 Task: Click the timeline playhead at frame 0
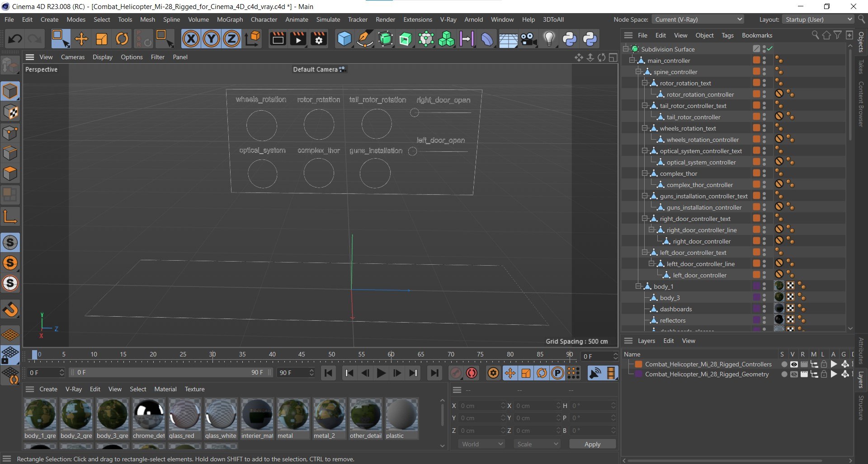point(35,355)
